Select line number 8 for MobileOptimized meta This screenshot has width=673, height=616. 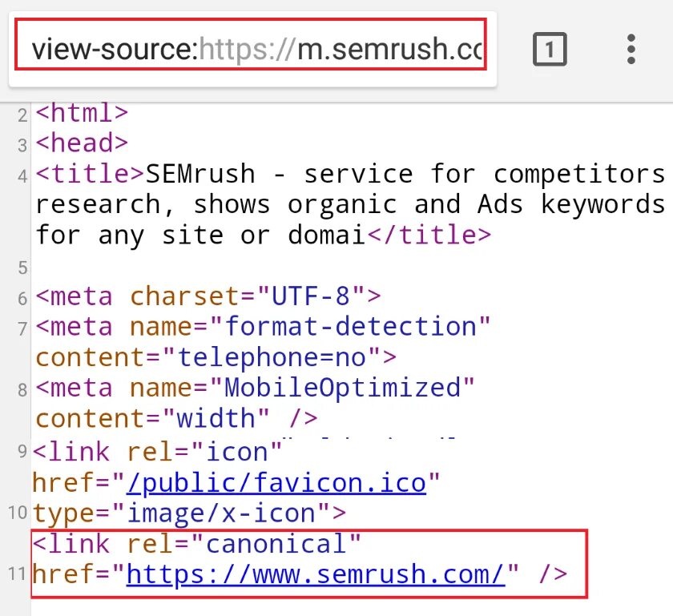pyautogui.click(x=23, y=389)
